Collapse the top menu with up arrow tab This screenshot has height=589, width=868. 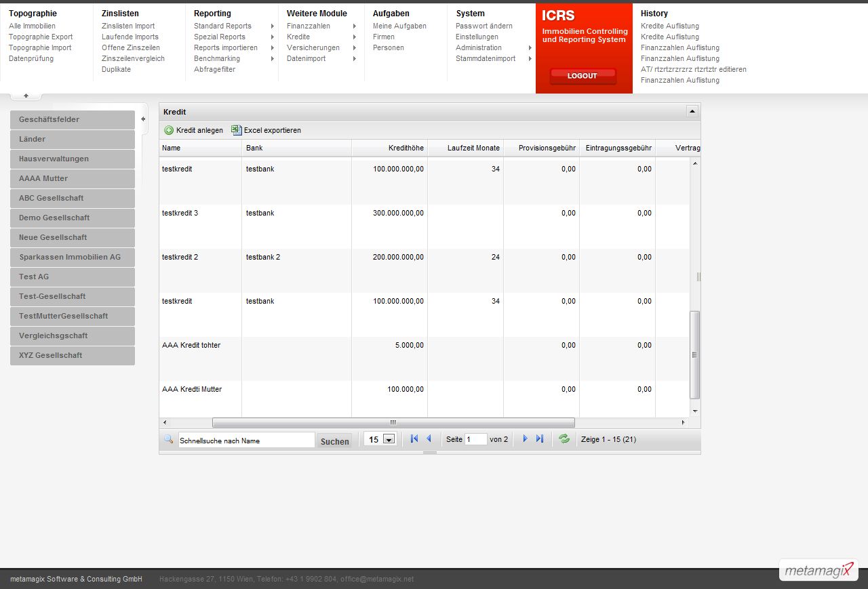tap(26, 96)
